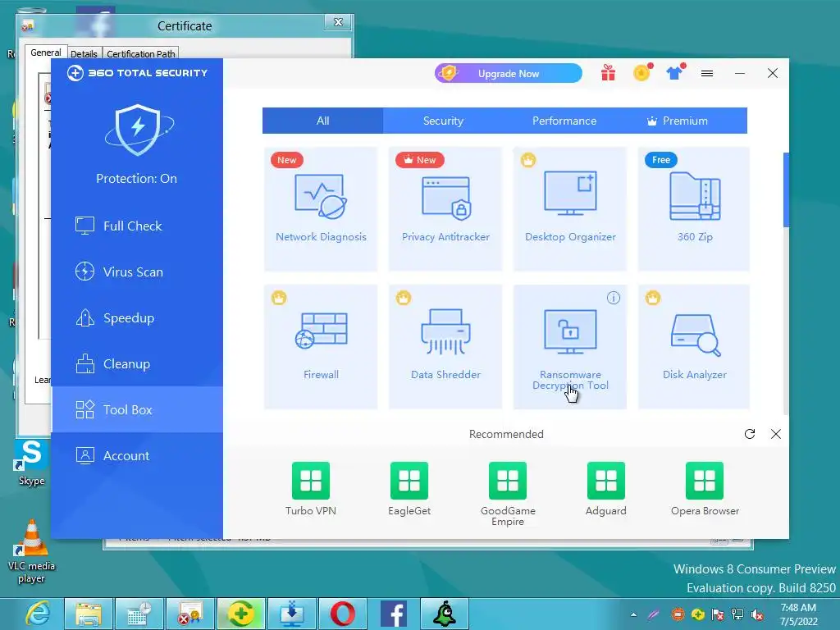Launch the Desktop Organizer tool
Screen dimensions: 840x630
pyautogui.click(x=570, y=209)
